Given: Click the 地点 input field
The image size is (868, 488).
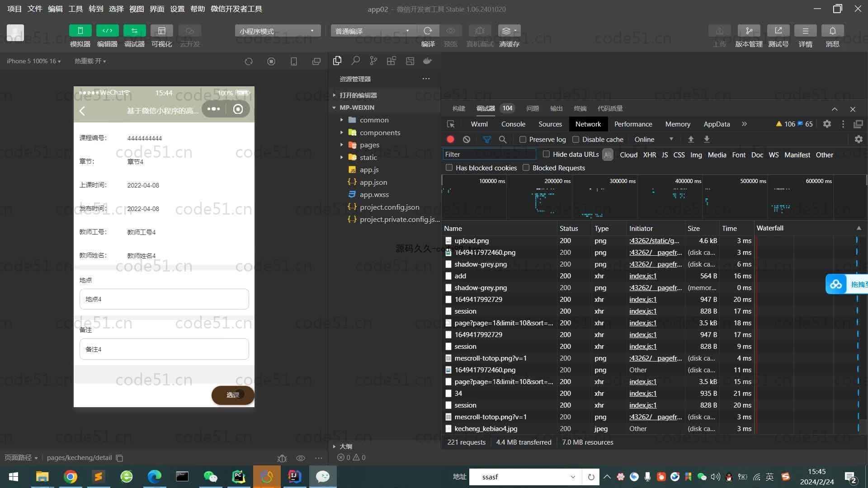Looking at the screenshot, I should [164, 299].
